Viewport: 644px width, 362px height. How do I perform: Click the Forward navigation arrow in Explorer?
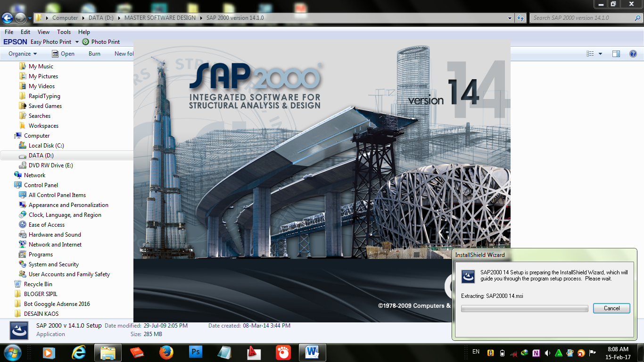tap(20, 18)
